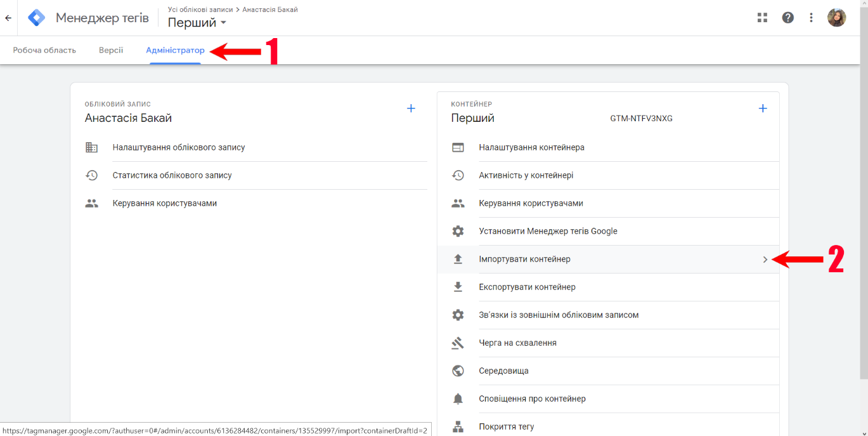Screen dimensions: 868x436
Task: Click the download icon for export
Action: click(458, 287)
